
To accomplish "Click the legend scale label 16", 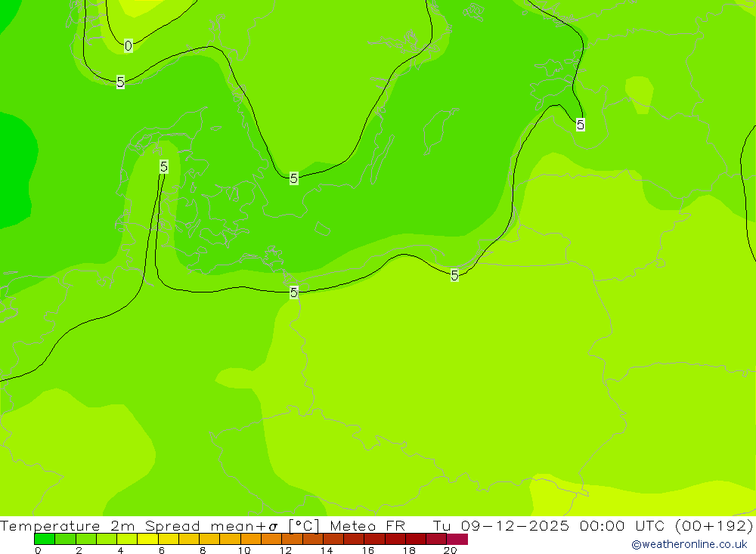I will point(368,550).
